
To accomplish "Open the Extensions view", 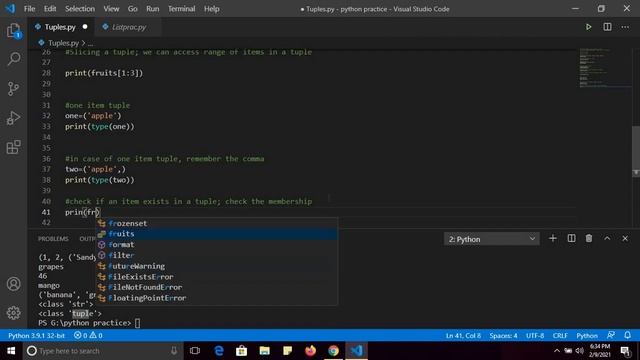I will click(13, 147).
